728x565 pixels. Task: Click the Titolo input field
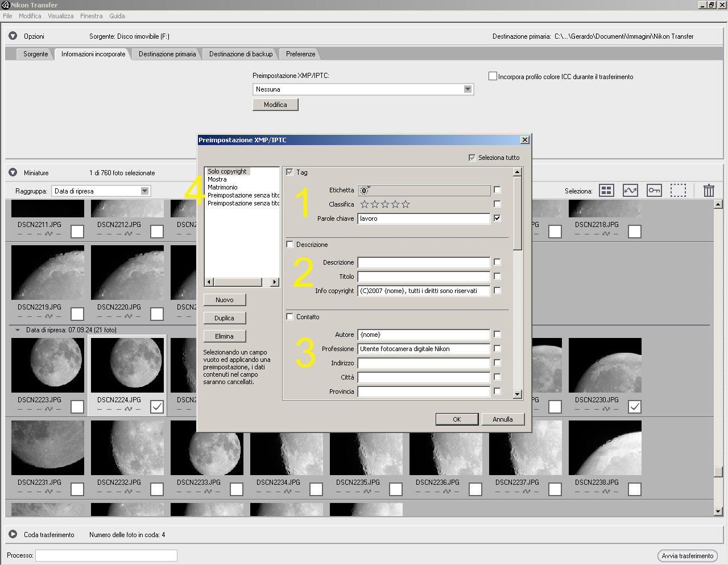click(424, 277)
